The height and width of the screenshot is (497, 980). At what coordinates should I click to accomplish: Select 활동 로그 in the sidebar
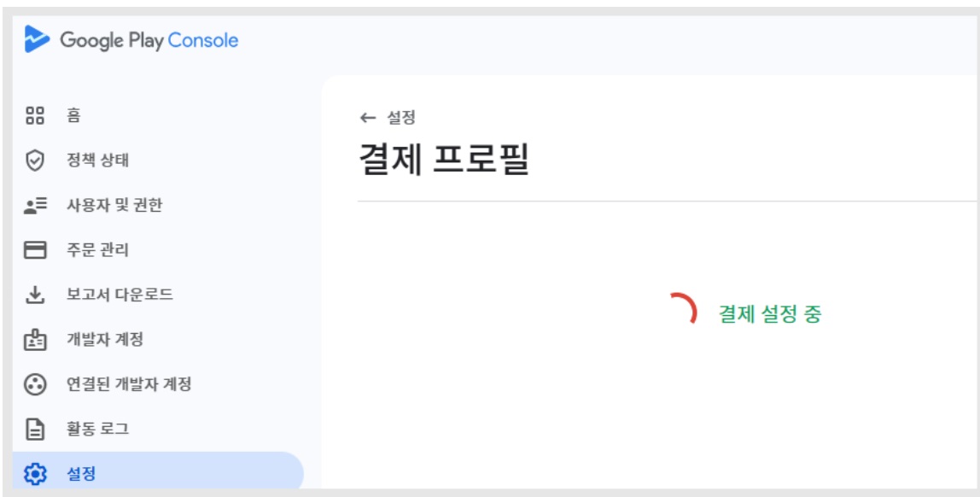click(157, 430)
